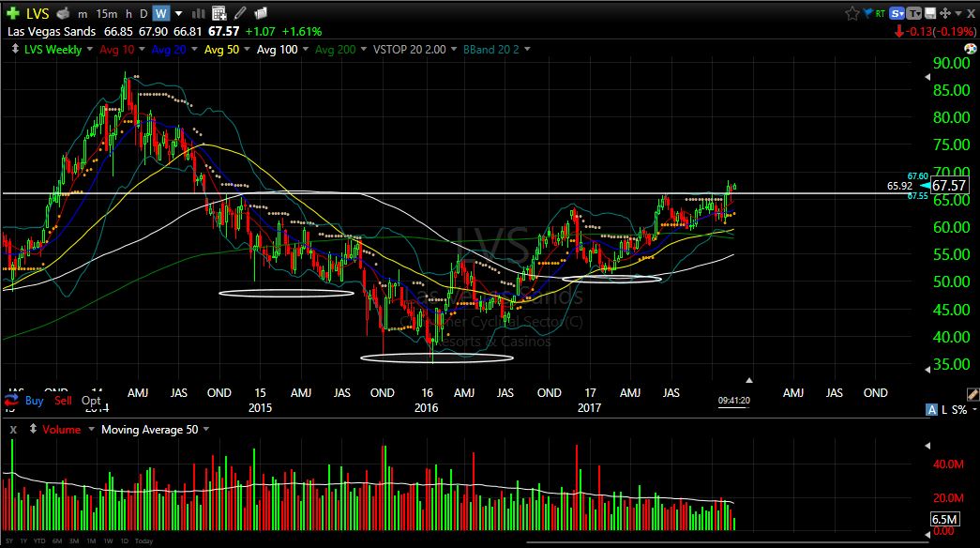Click the 6.5M volume value label
The width and height of the screenshot is (980, 548).
coord(943,519)
